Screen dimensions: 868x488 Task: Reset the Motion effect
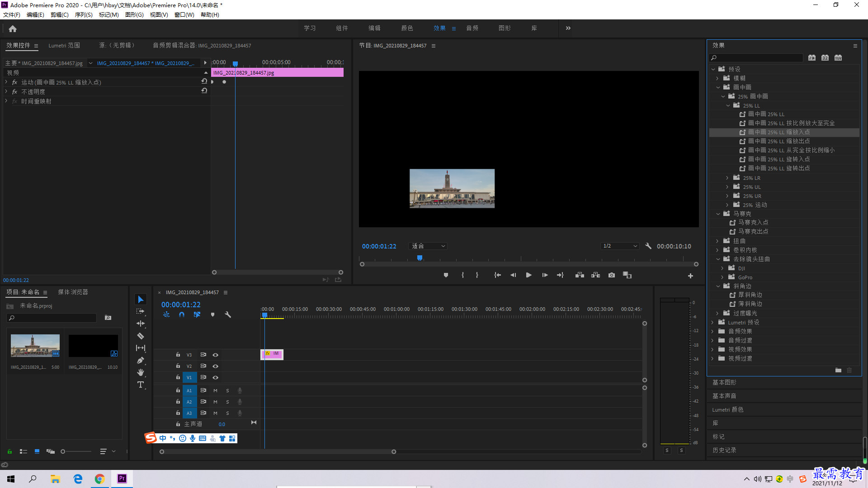tap(204, 81)
